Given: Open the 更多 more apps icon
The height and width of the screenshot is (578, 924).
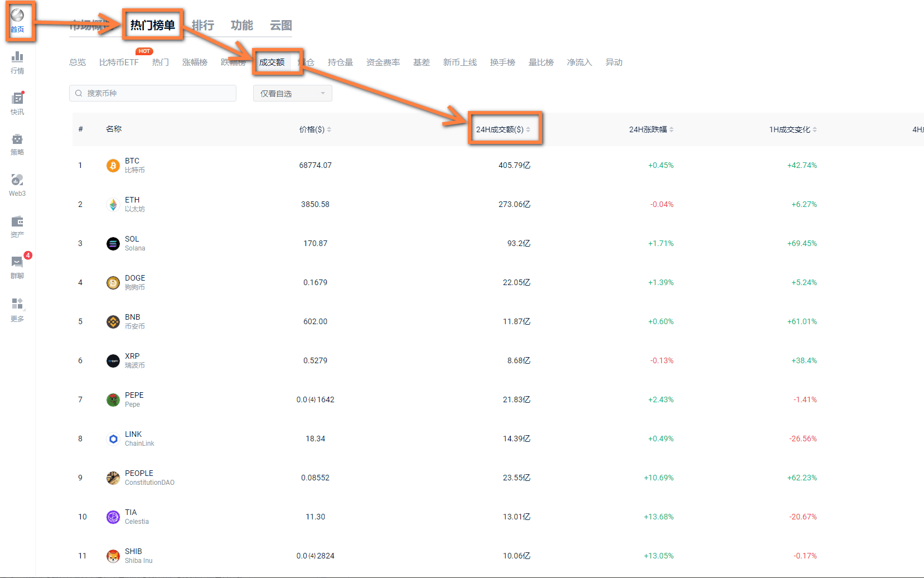Looking at the screenshot, I should (x=17, y=310).
